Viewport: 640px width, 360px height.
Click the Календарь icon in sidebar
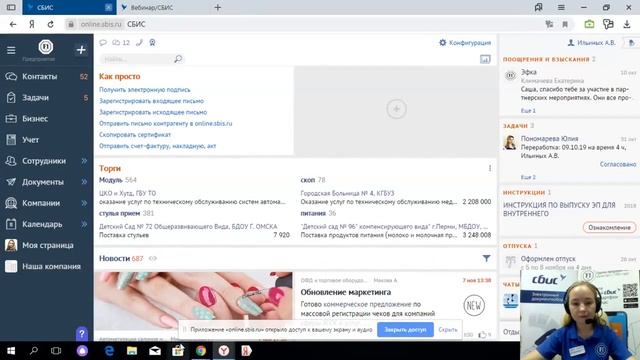[11, 224]
